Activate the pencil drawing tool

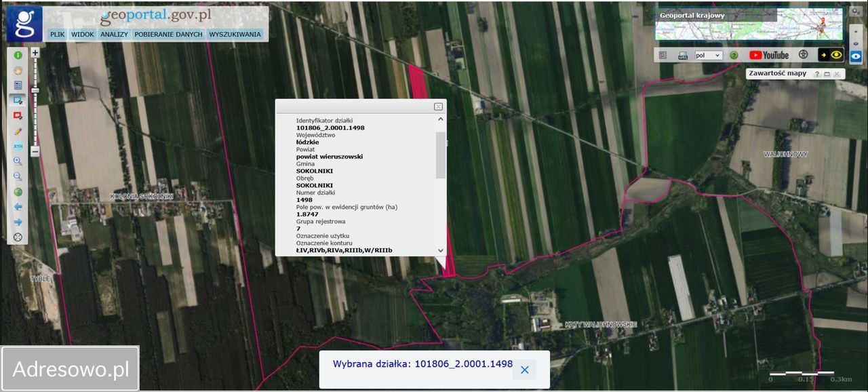click(18, 131)
